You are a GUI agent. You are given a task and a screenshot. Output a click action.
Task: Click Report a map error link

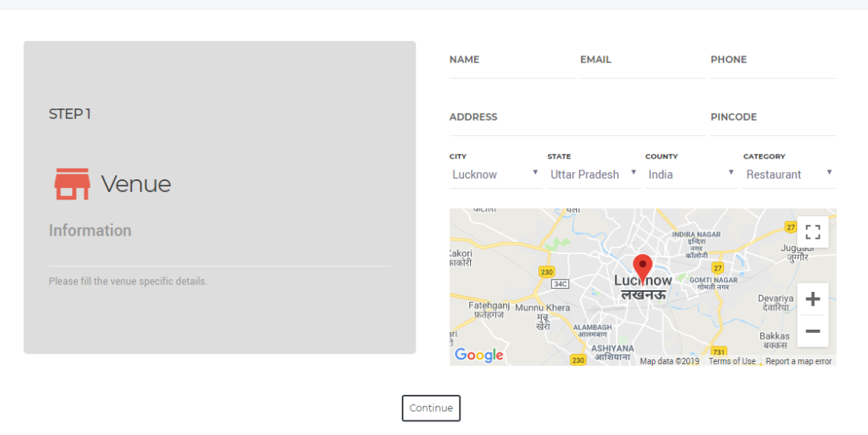[798, 361]
